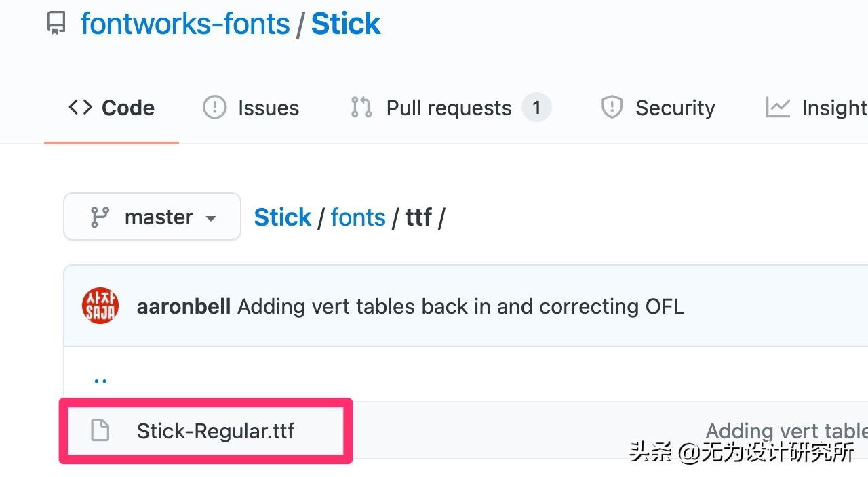Screen dimensions: 868x477
Task: Click the Code tab angle-brackets icon
Action: pos(80,108)
